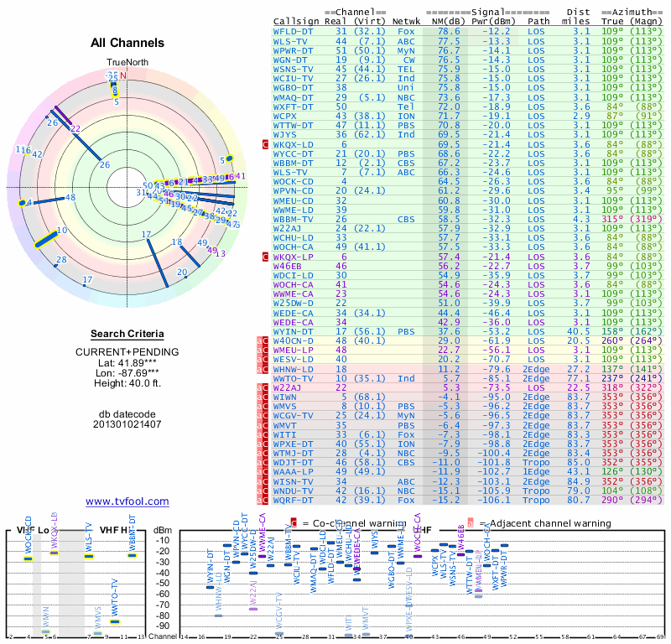The height and width of the screenshot is (644, 671).
Task: Click the WMAQ-DT callsign
Action: (293, 97)
